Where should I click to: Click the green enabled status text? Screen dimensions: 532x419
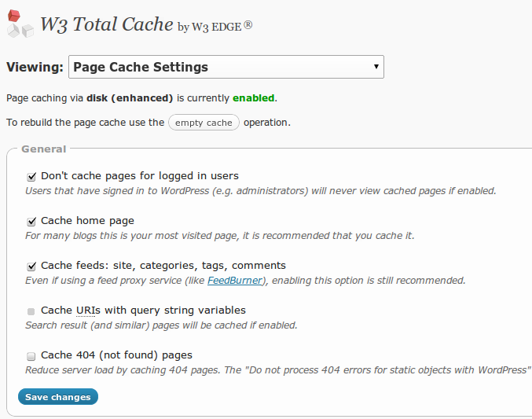(254, 98)
